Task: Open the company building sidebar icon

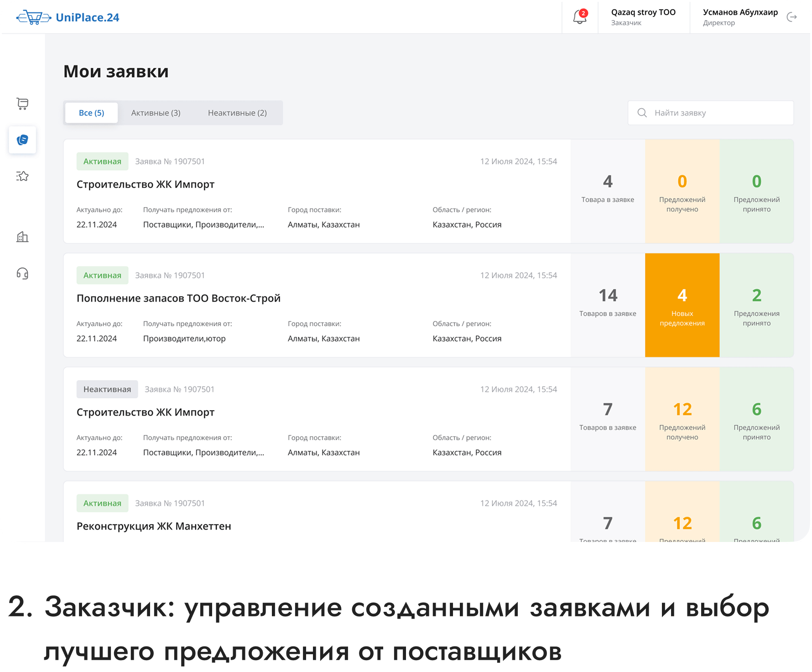Action: click(x=22, y=237)
